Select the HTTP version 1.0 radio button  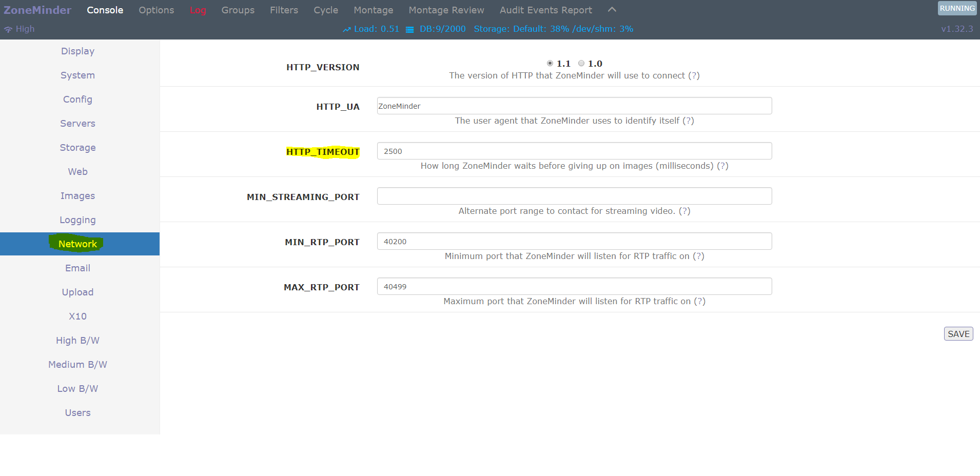(581, 63)
